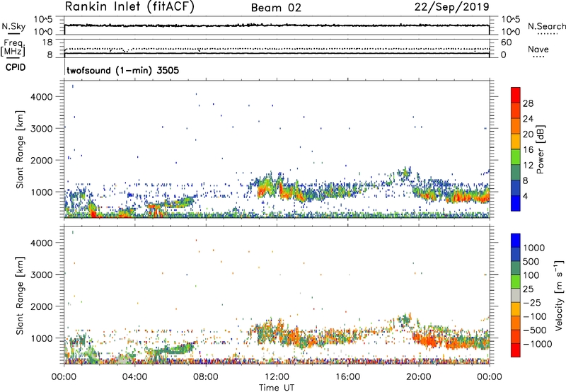Click the '28' tick on power colorbar

point(528,103)
